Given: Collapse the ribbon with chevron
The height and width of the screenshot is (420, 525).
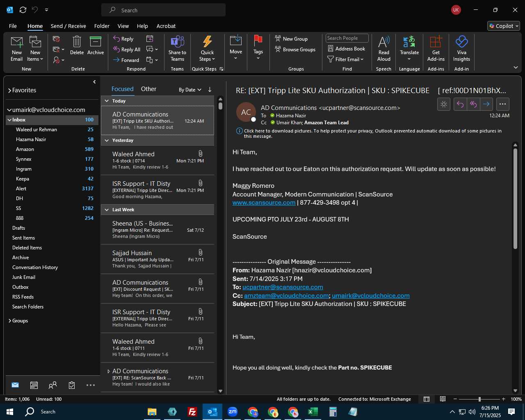Looking at the screenshot, I should coord(516,67).
